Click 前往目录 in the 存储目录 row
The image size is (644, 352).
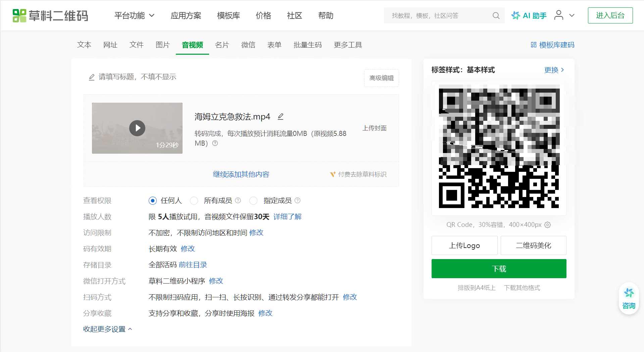coord(193,265)
